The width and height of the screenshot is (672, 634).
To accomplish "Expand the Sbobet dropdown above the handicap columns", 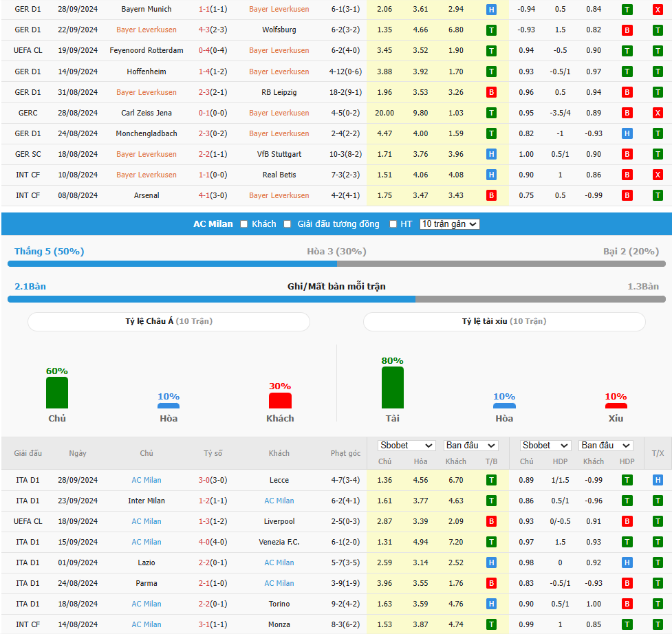I will coord(545,446).
